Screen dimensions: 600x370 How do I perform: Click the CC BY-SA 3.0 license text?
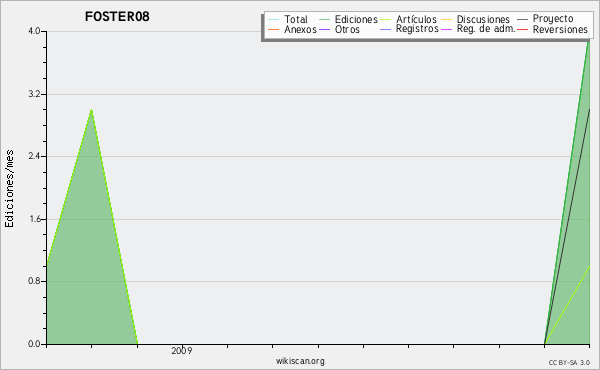click(569, 363)
